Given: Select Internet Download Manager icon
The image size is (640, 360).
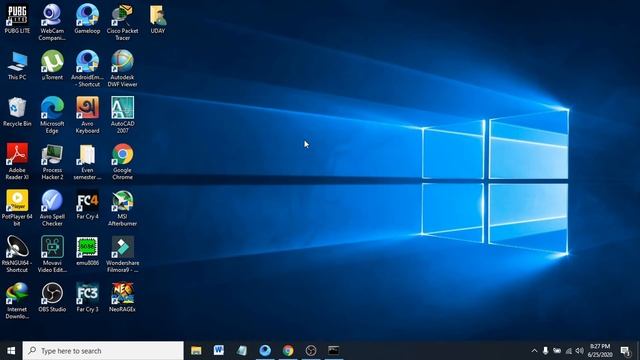Looking at the screenshot, I should (17, 301).
